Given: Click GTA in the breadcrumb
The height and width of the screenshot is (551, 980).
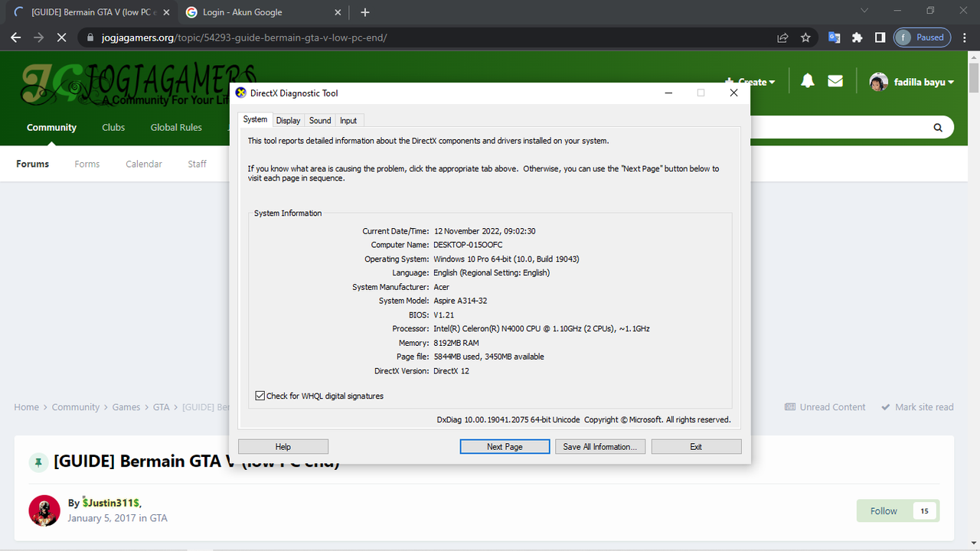Looking at the screenshot, I should point(161,407).
